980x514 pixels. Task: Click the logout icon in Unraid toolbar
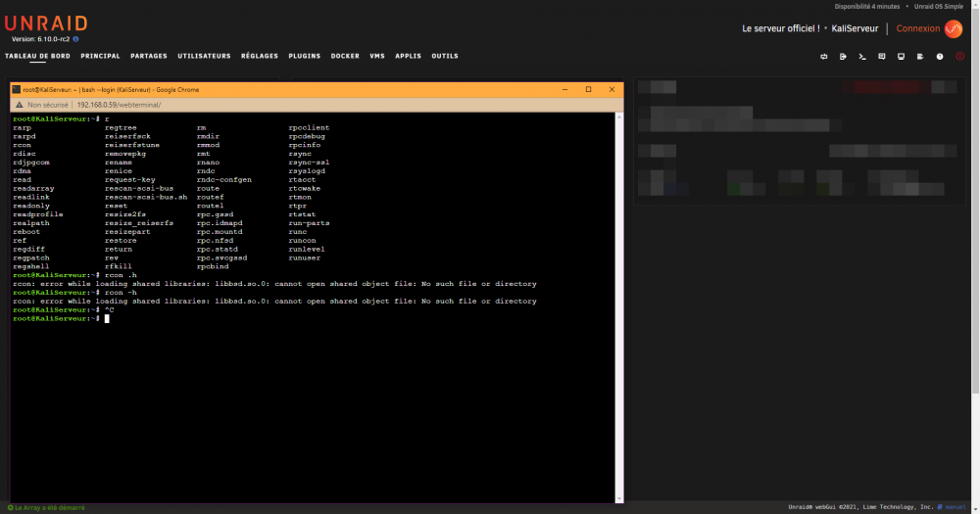tap(843, 56)
